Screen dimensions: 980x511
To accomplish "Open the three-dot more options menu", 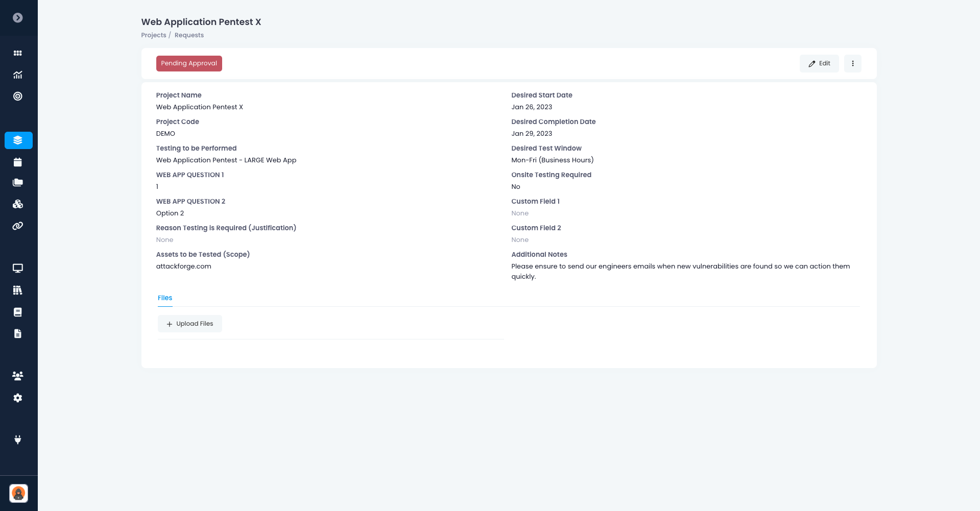I will tap(852, 64).
